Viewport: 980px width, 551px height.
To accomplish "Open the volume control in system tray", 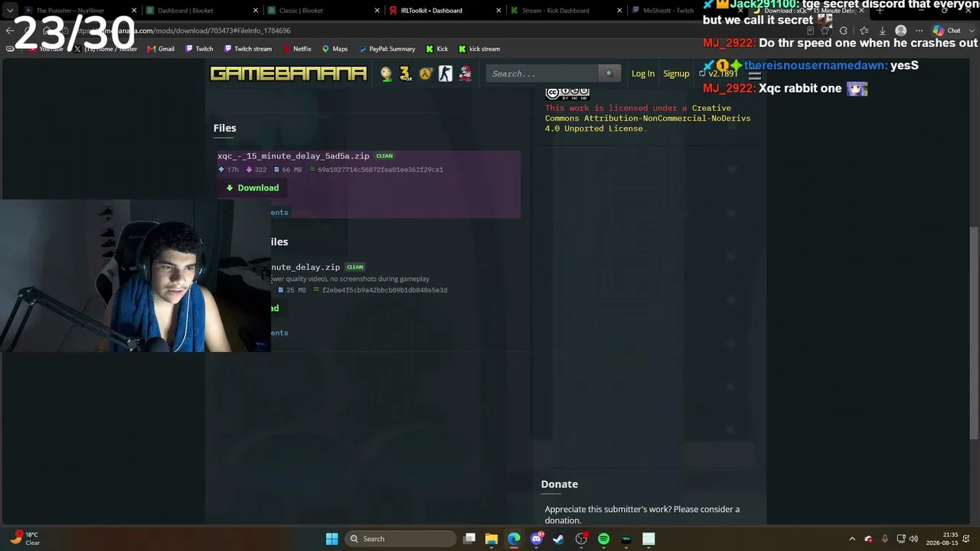I will tap(913, 539).
